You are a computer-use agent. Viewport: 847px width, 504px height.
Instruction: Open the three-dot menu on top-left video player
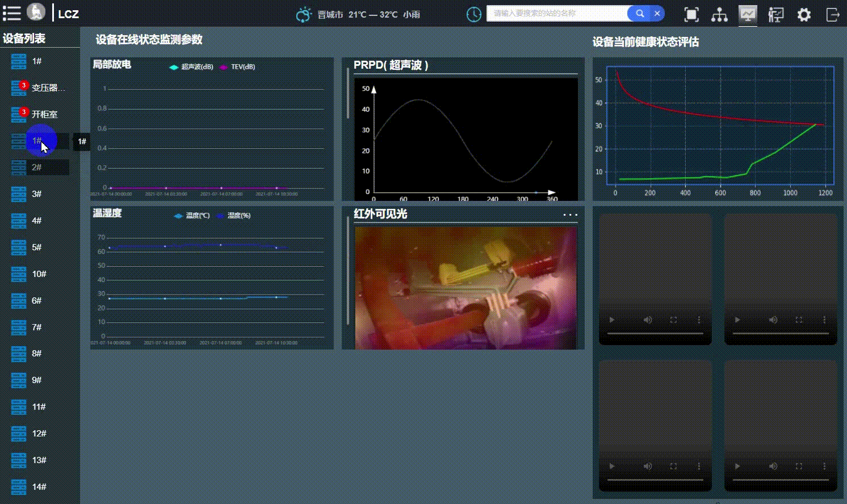pyautogui.click(x=699, y=320)
